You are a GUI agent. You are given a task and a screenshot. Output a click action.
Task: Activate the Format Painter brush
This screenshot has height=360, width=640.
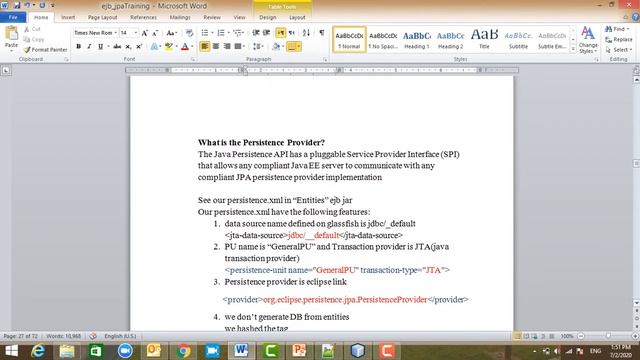click(x=45, y=50)
